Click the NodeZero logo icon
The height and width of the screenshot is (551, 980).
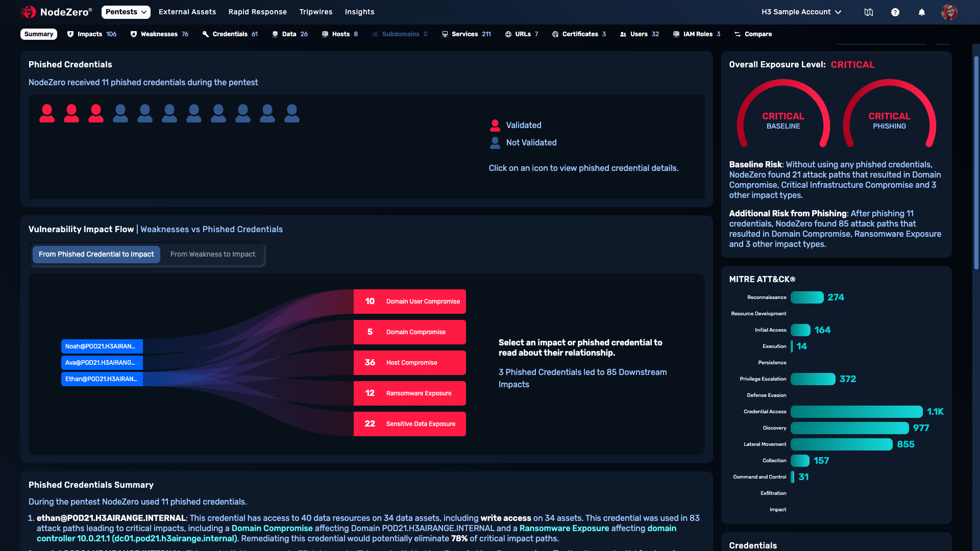pos(29,12)
